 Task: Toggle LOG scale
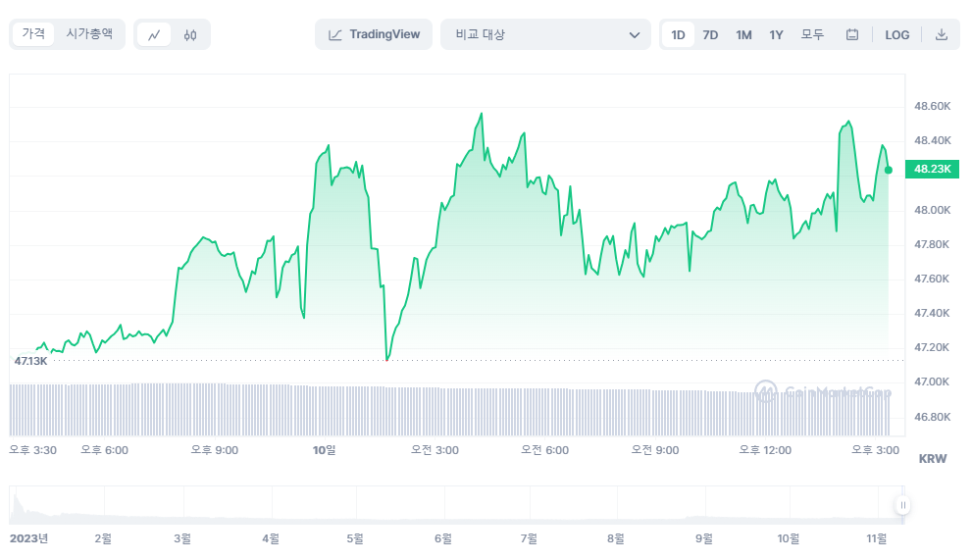897,34
